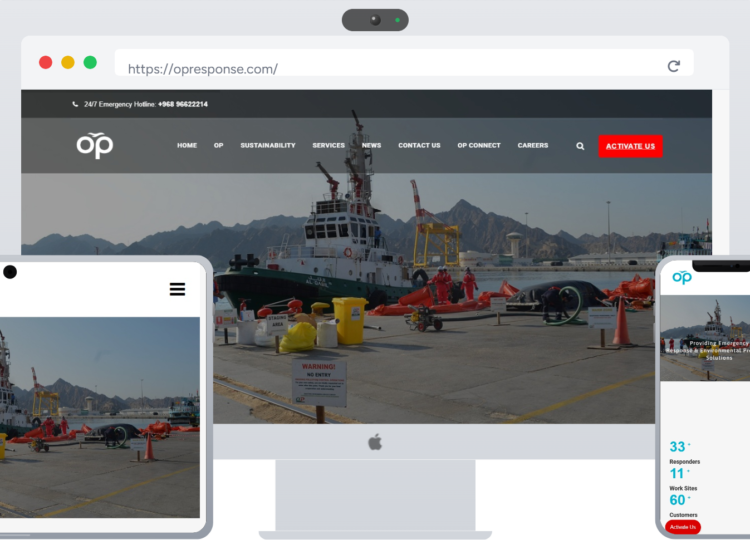Open search via the magnifier icon

tap(580, 146)
